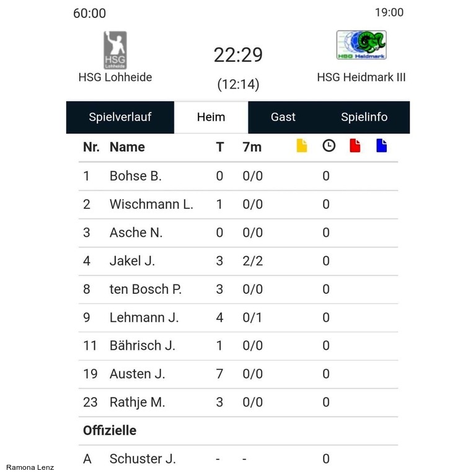The width and height of the screenshot is (476, 476).
Task: Click the yellow card column icon
Action: (x=302, y=146)
